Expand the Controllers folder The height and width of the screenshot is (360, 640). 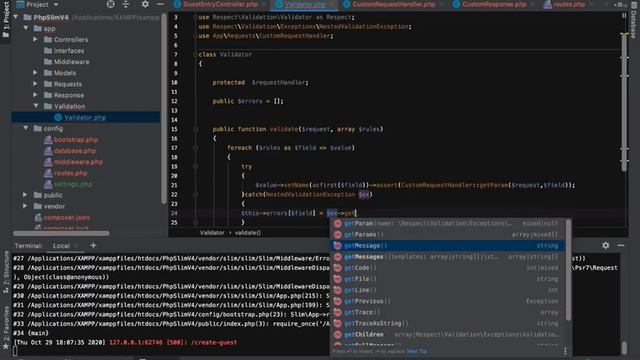36,40
